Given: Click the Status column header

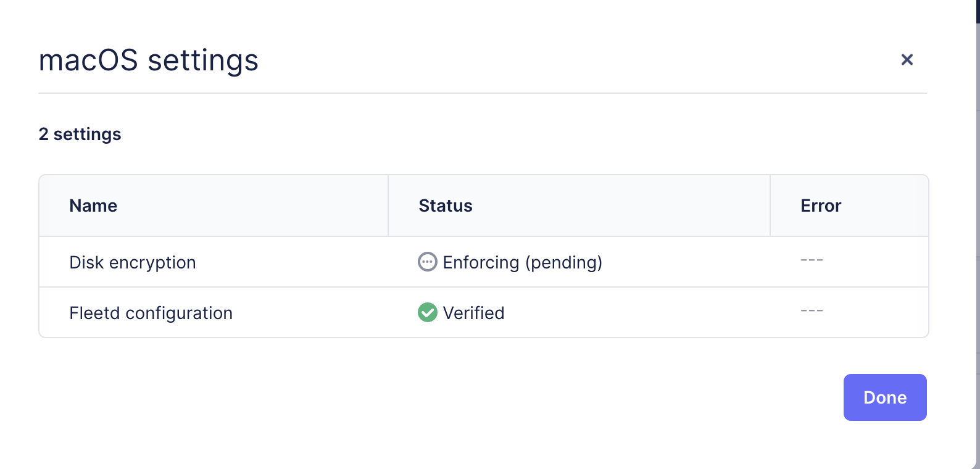Looking at the screenshot, I should (445, 205).
